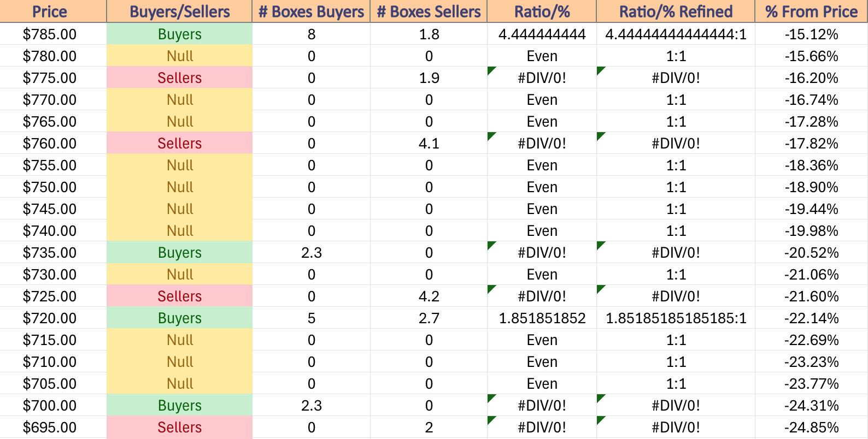Select the Price column header
The width and height of the screenshot is (868, 439).
(x=53, y=11)
